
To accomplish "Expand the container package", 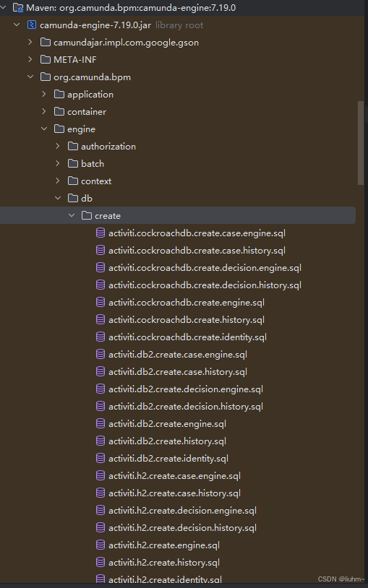I will pos(44,112).
